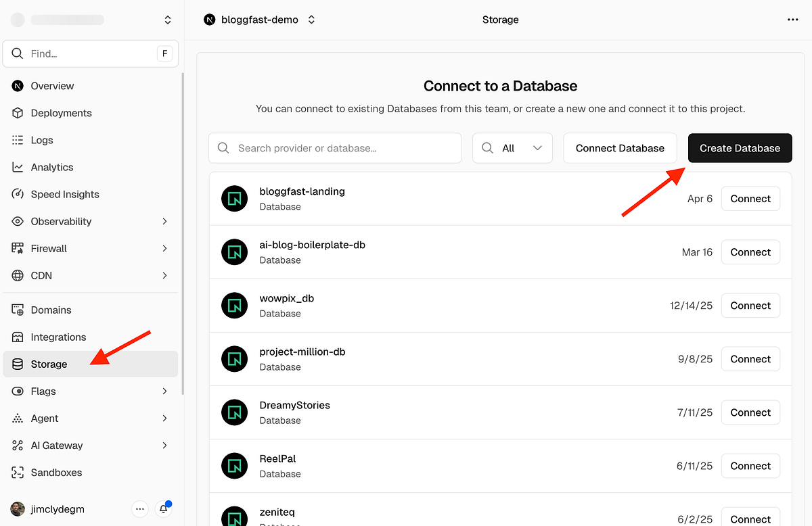Open Deployments in sidebar
This screenshot has height=526, width=812.
pyautogui.click(x=61, y=113)
